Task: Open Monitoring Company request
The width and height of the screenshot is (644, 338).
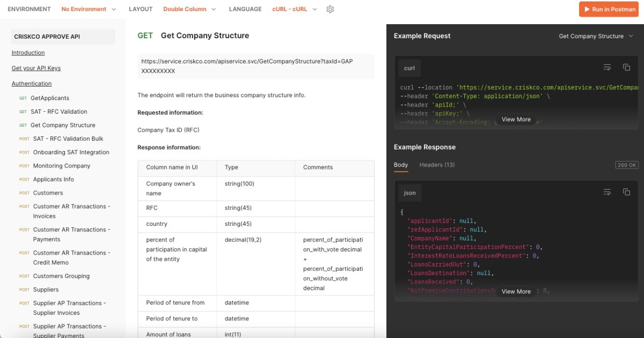Action: [61, 166]
